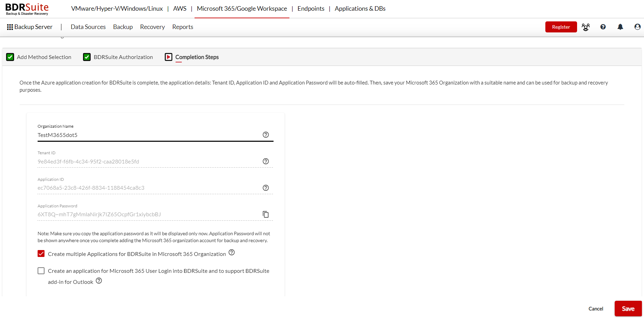This screenshot has height=318, width=644.
Task: Uncheck Create multiple Applications for BDRSuite checkbox
Action: (x=41, y=254)
